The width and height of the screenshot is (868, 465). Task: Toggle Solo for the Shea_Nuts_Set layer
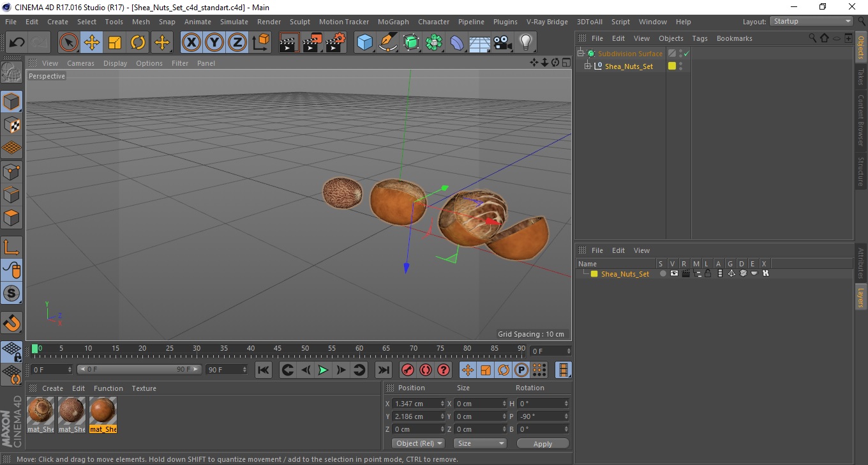662,273
